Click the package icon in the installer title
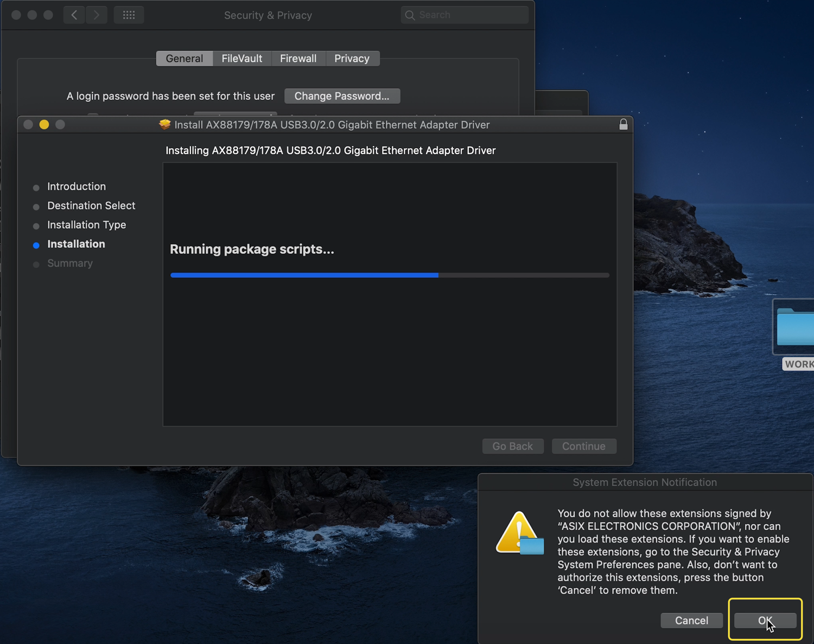 (164, 125)
